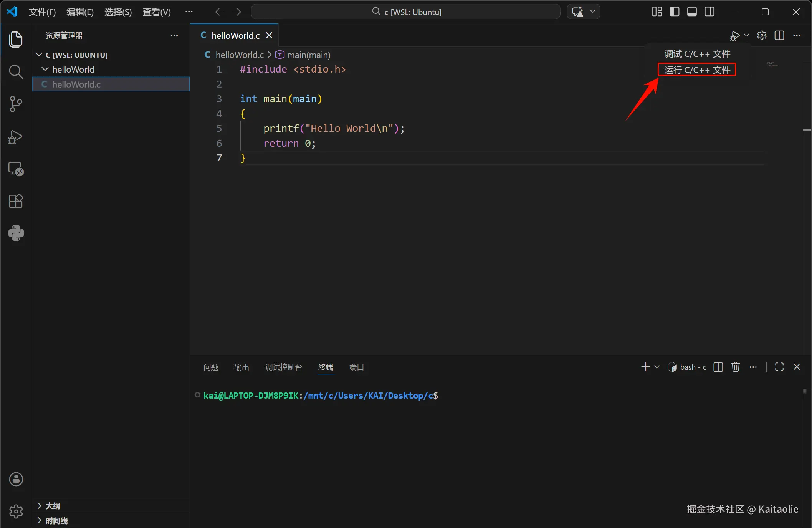Toggle the secondary sidebar visibility
812x528 pixels.
[709, 12]
